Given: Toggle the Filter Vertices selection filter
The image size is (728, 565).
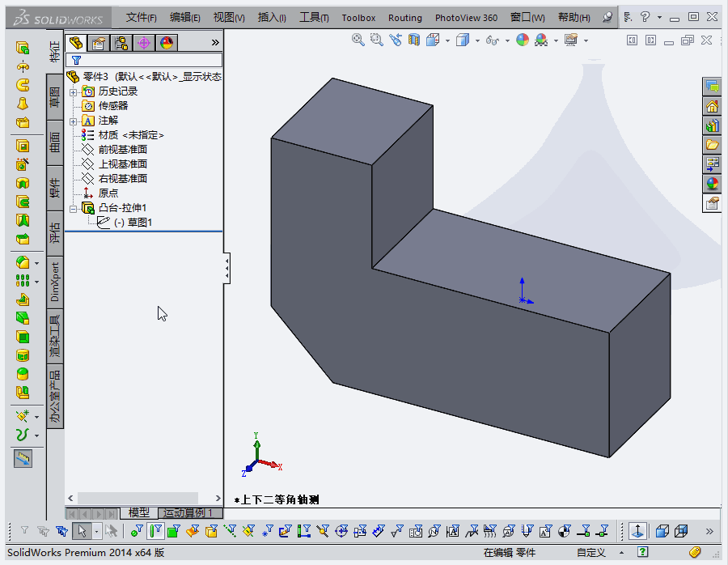Looking at the screenshot, I should pos(137,531).
